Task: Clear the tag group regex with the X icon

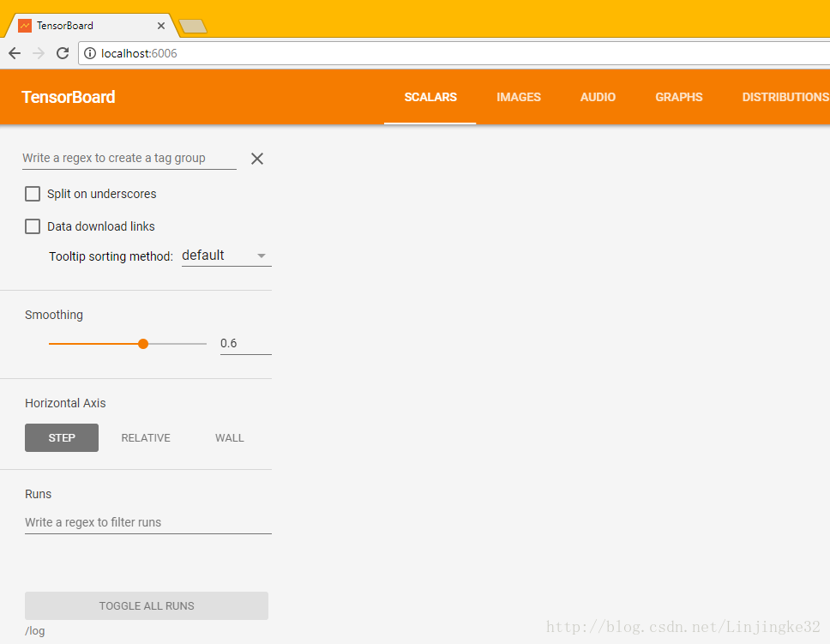Action: [257, 159]
